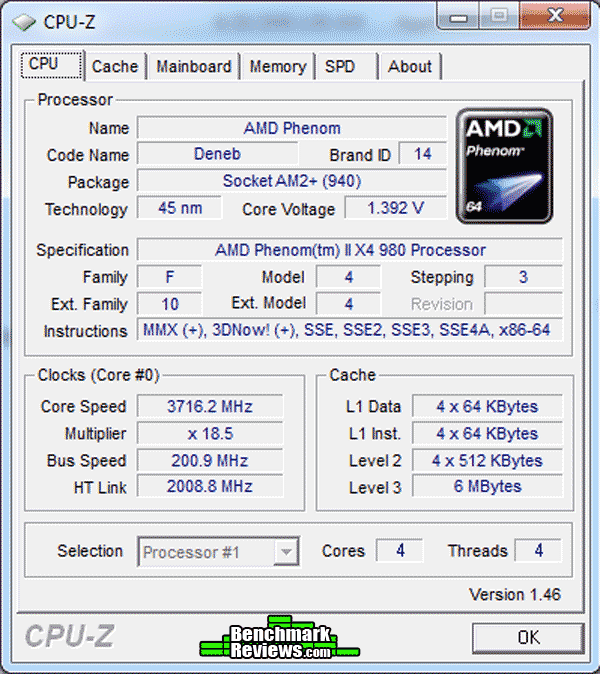The height and width of the screenshot is (674, 600).
Task: Close the CPU-Z window
Action: click(x=555, y=16)
